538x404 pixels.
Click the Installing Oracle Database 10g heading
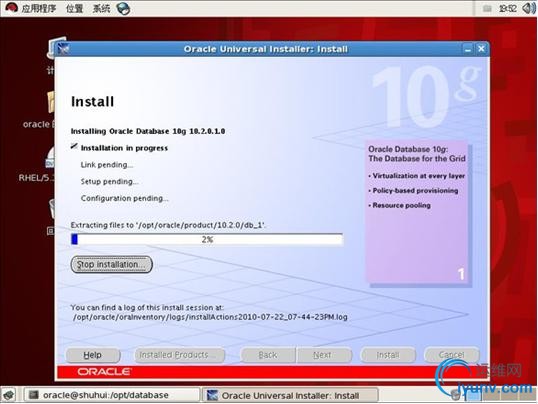(x=148, y=131)
